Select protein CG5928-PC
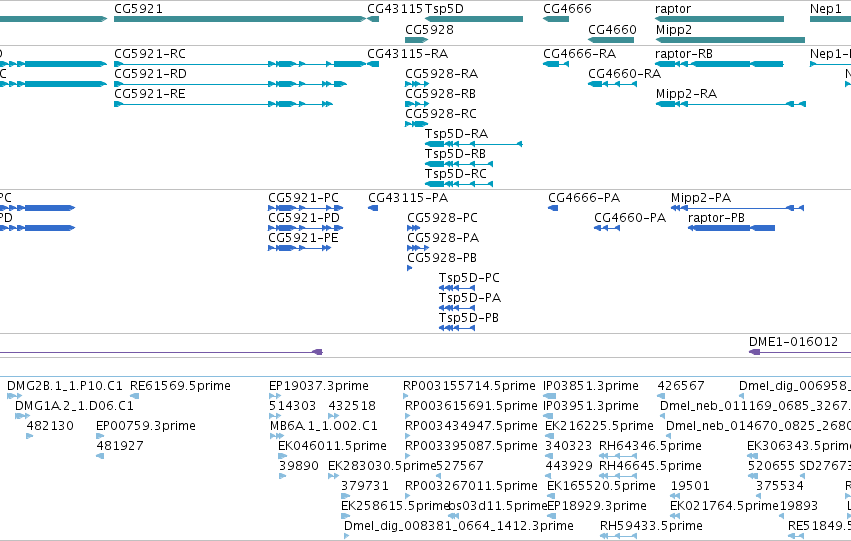 442,218
